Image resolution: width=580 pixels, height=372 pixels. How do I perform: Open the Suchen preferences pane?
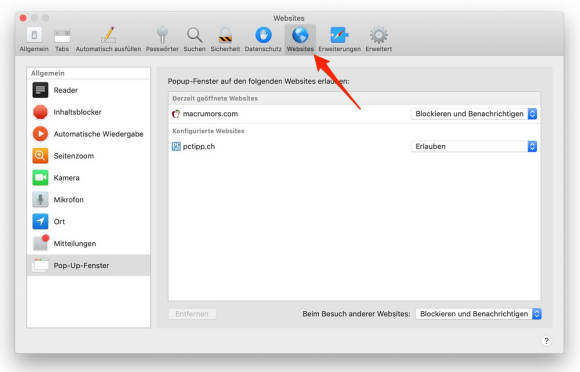[x=194, y=39]
